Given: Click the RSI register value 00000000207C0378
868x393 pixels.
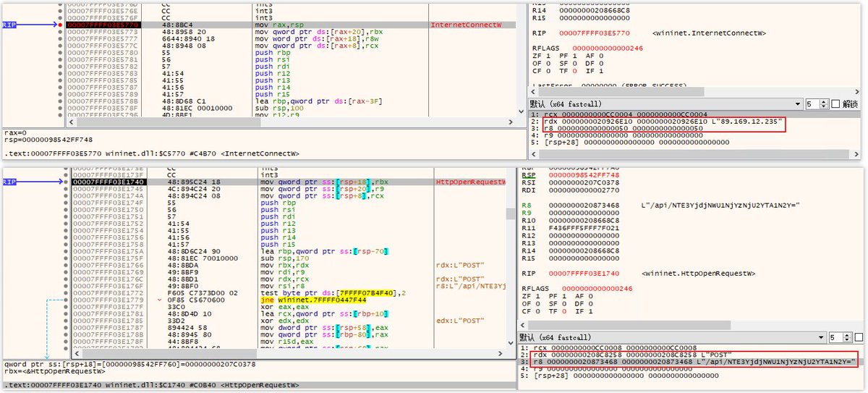Looking at the screenshot, I should (x=584, y=182).
